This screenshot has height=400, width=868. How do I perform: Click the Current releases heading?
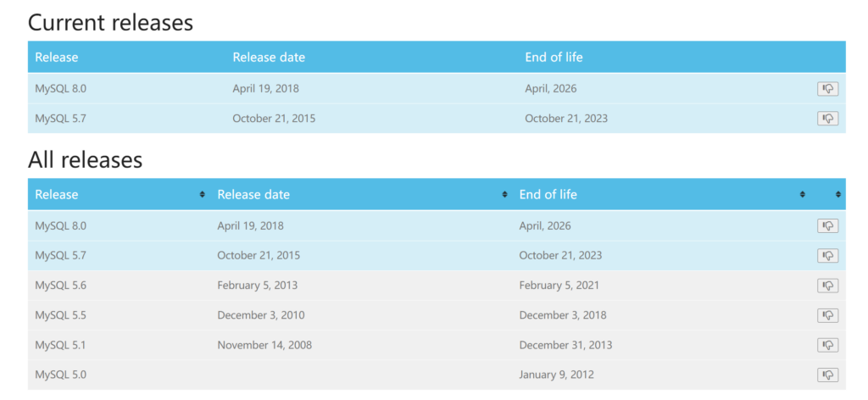[111, 23]
